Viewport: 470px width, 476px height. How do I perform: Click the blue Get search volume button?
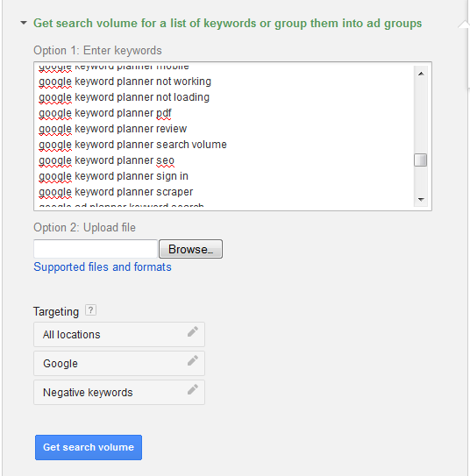89,447
